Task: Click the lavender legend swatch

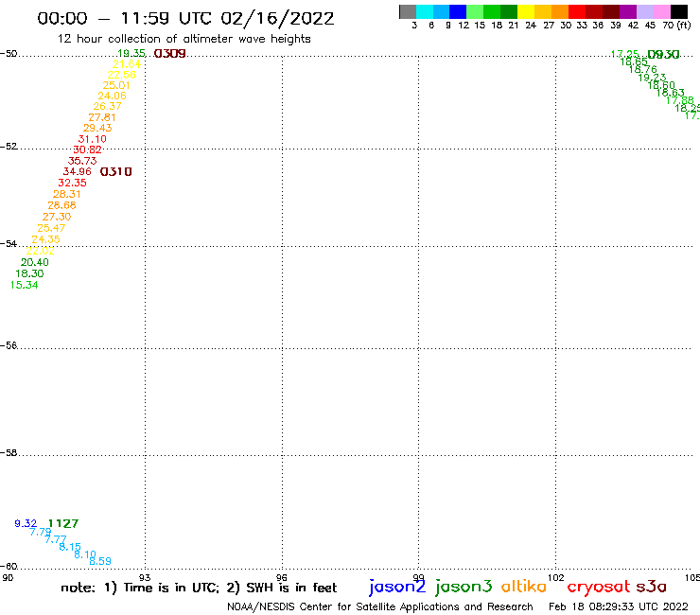Action: [x=645, y=11]
